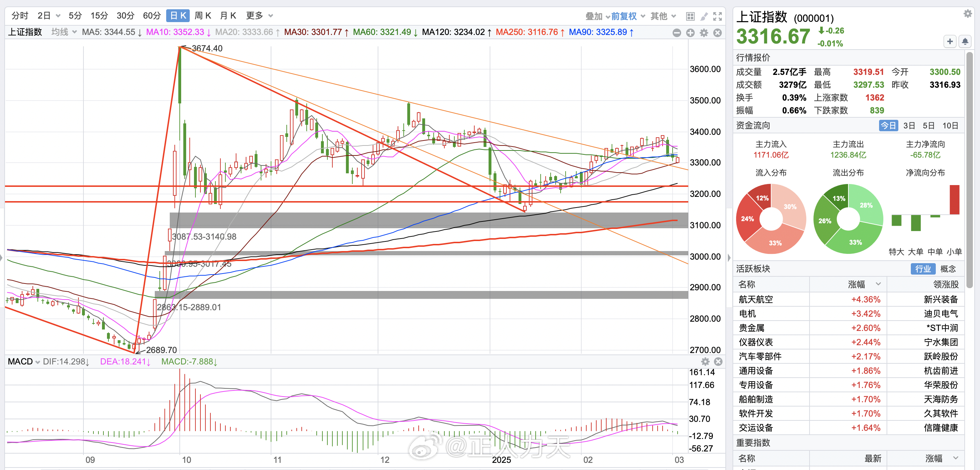Toggle active sectors to 概念 view
Screen dimensions: 980x470
point(948,269)
